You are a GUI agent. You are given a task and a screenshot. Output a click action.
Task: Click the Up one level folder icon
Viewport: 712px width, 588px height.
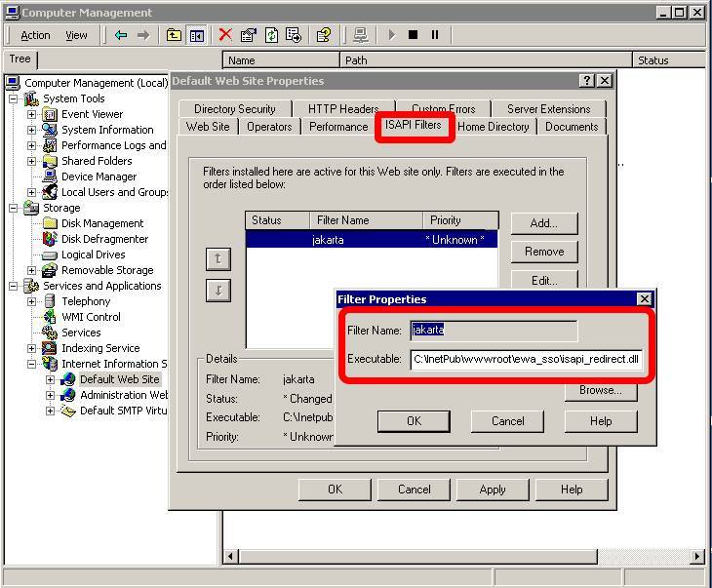tap(174, 35)
